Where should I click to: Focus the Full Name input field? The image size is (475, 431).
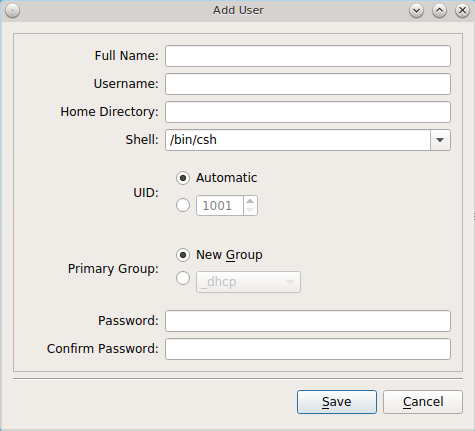(308, 56)
